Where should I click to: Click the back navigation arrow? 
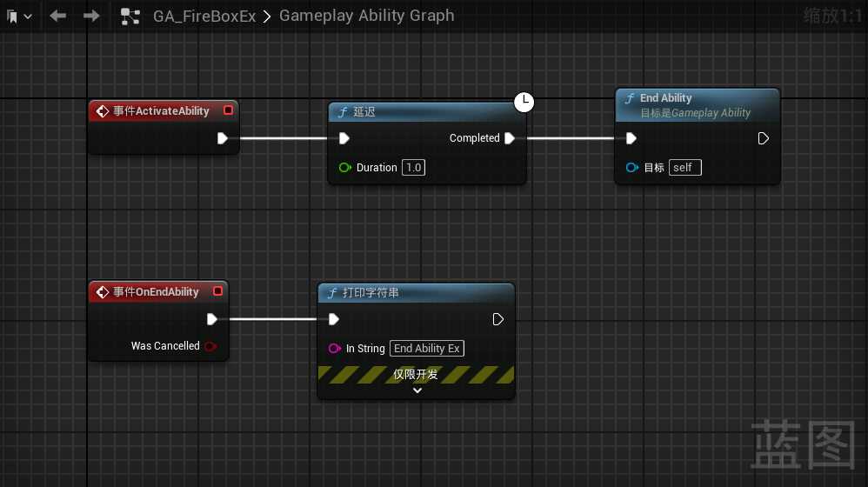click(58, 16)
